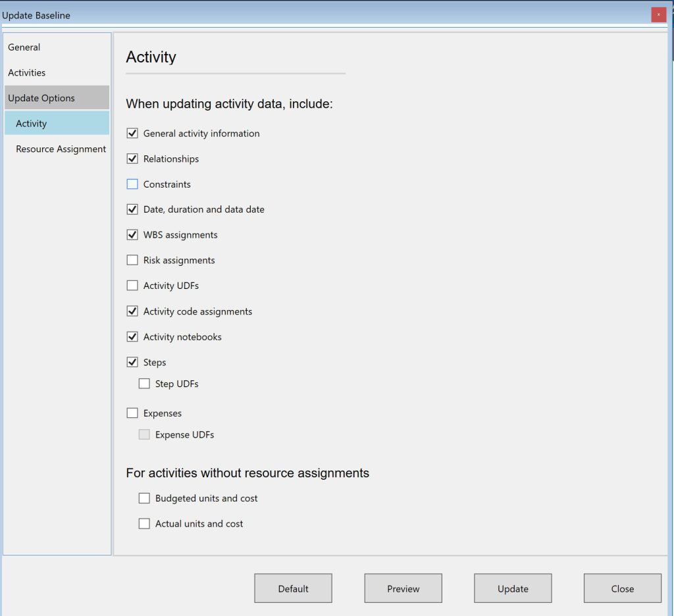
Task: Uncheck Activity notebooks option
Action: point(132,336)
